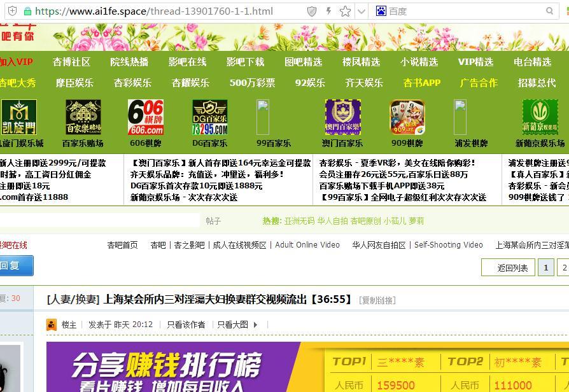Image resolution: width=569 pixels, height=392 pixels.
Task: Select 摩臣娱乐 in the second nav row
Action: (x=74, y=83)
